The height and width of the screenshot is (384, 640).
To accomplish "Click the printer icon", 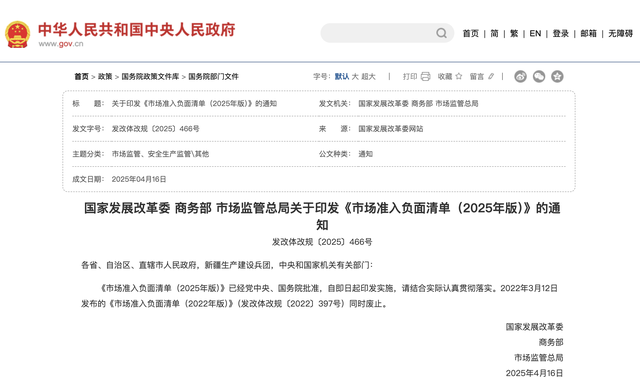I will (x=425, y=76).
